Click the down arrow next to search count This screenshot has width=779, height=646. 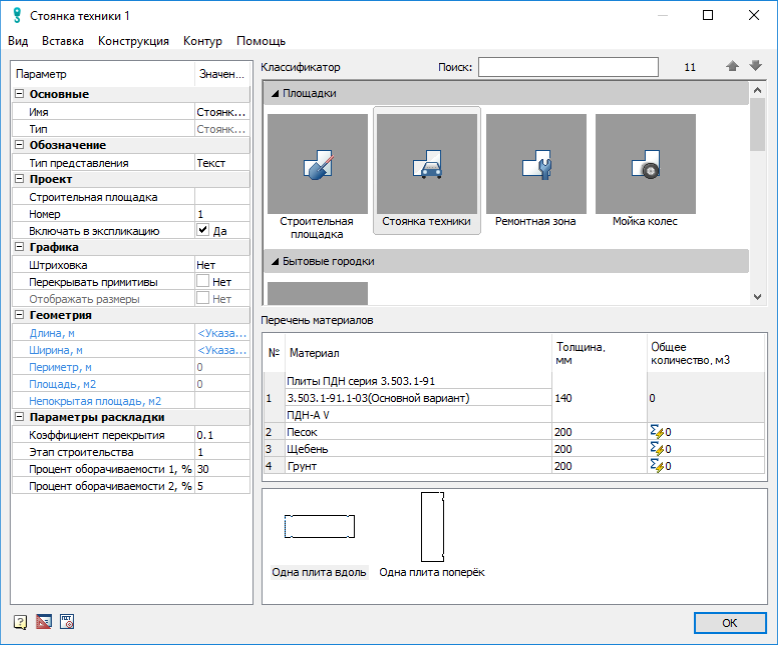(x=756, y=66)
